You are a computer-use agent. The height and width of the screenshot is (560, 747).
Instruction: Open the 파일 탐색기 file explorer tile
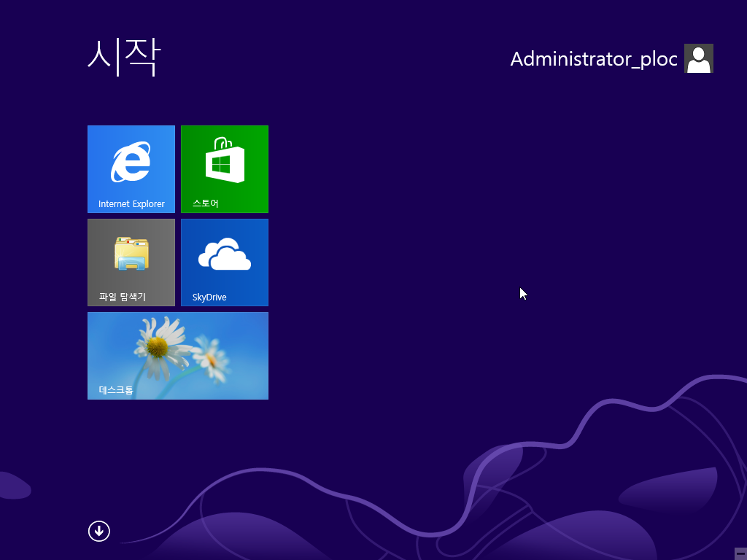coord(131,262)
